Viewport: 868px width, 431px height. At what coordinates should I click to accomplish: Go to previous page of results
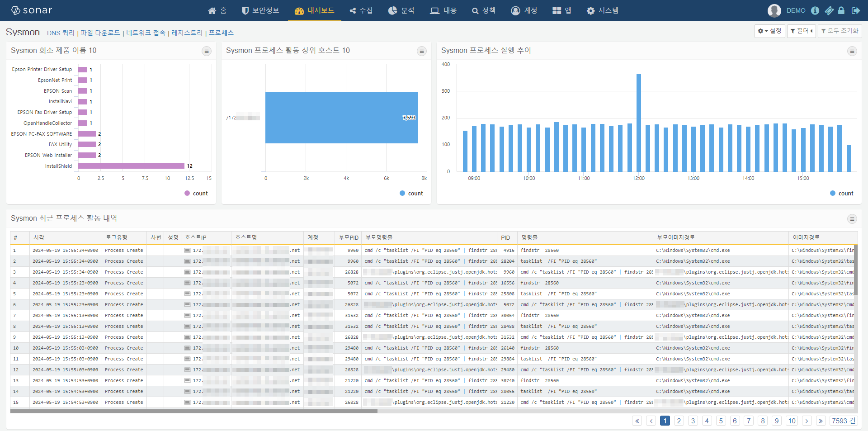(x=651, y=421)
